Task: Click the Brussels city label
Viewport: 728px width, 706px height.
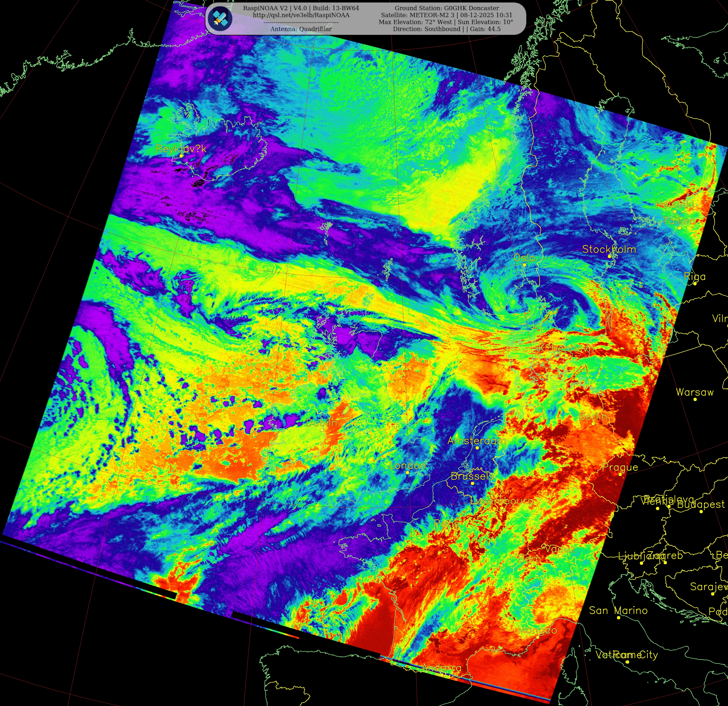Action: tap(472, 476)
